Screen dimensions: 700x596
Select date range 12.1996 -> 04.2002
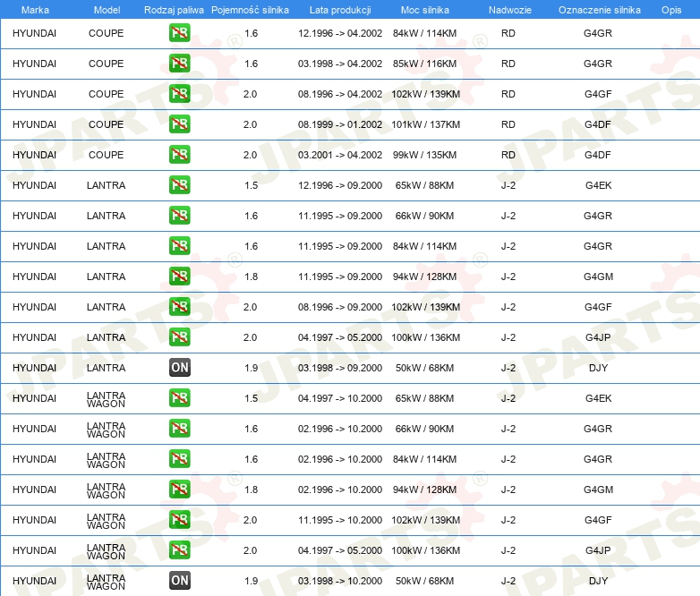coord(340,33)
